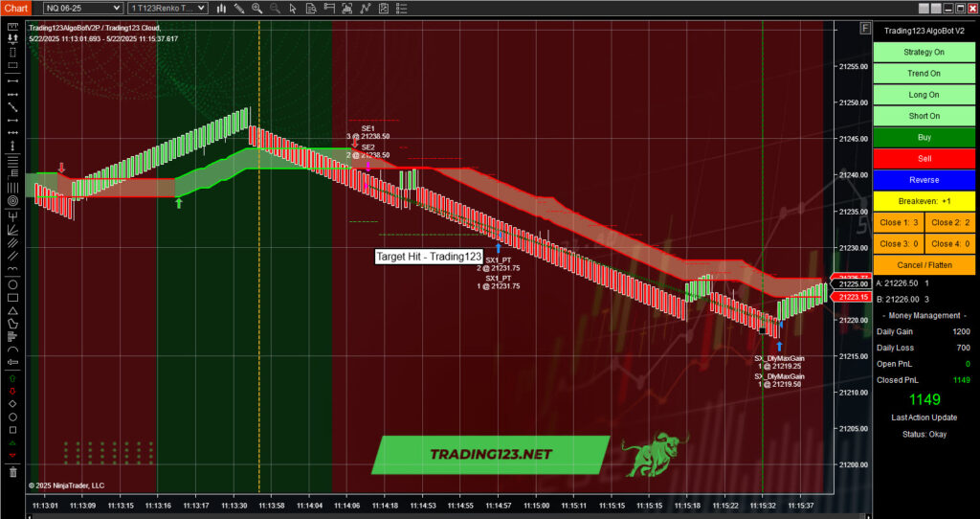The height and width of the screenshot is (519, 980).
Task: Click the red Sell button
Action: click(924, 158)
